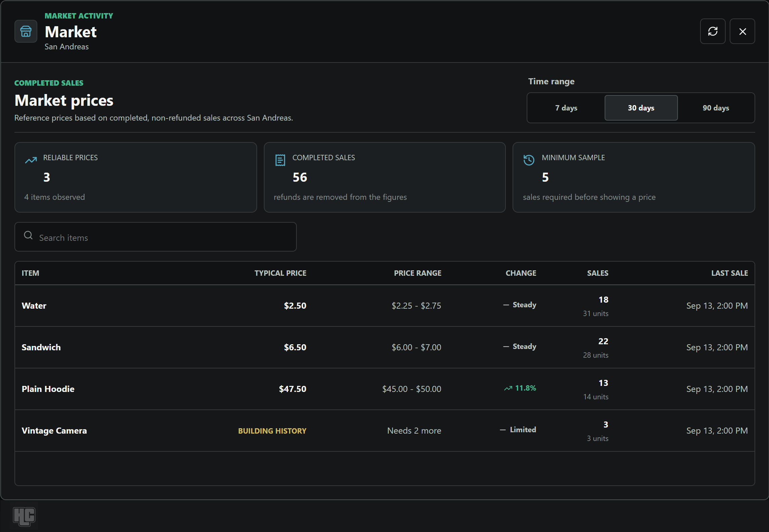The image size is (769, 532).
Task: Select the Plain Hoodie item row
Action: [385, 389]
